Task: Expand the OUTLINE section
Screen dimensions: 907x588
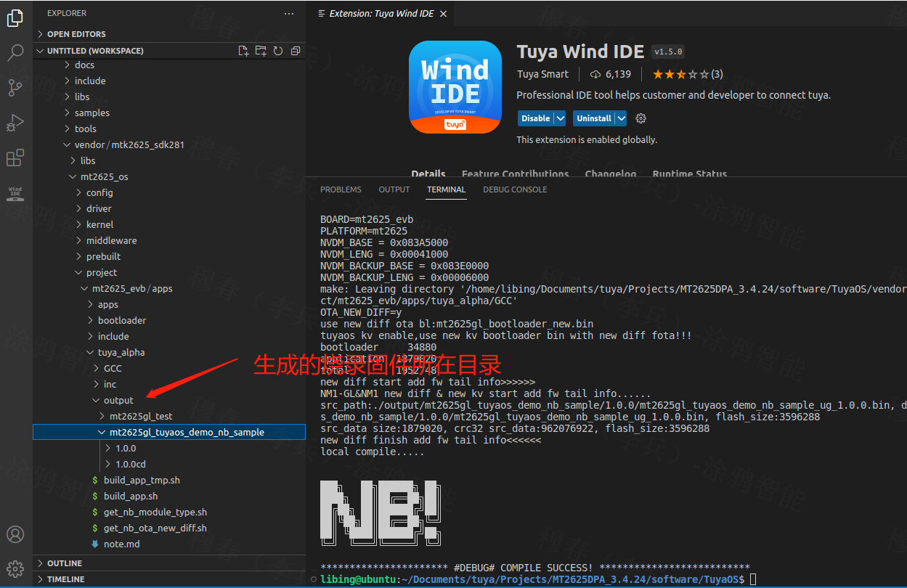Action: (x=169, y=563)
